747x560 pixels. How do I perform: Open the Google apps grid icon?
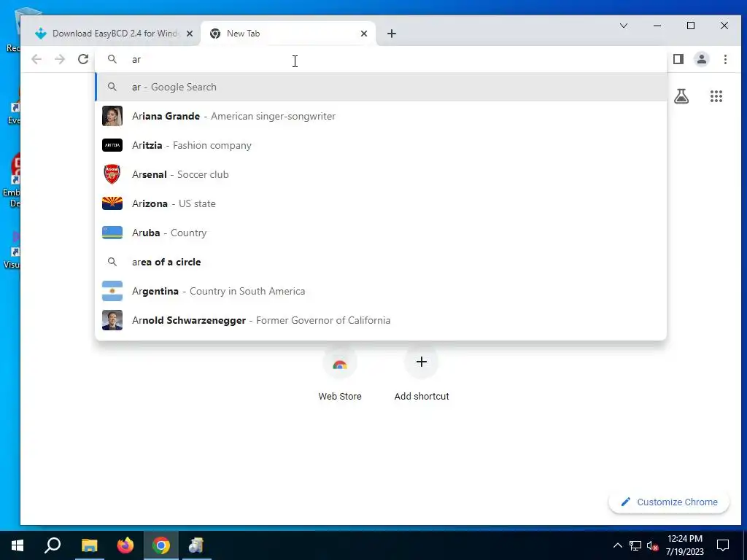point(716,96)
